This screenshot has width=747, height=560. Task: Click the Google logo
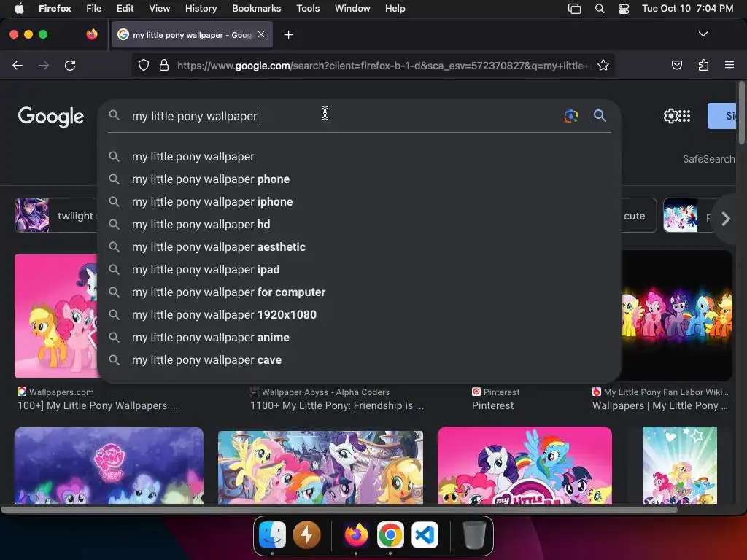[x=51, y=117]
